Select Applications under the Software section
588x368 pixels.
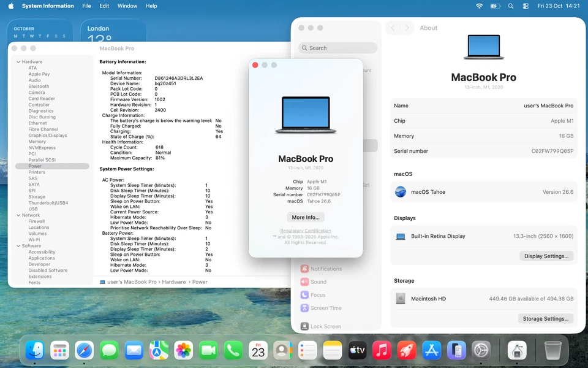point(42,258)
